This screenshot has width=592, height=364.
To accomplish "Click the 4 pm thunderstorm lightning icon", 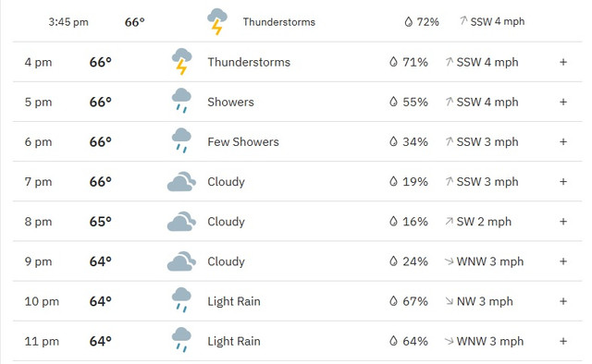I will pos(181,62).
